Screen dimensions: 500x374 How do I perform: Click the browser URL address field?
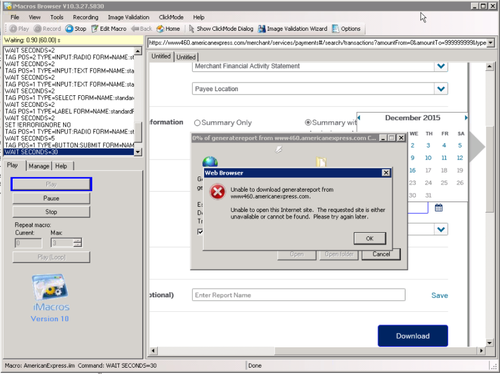click(x=317, y=43)
